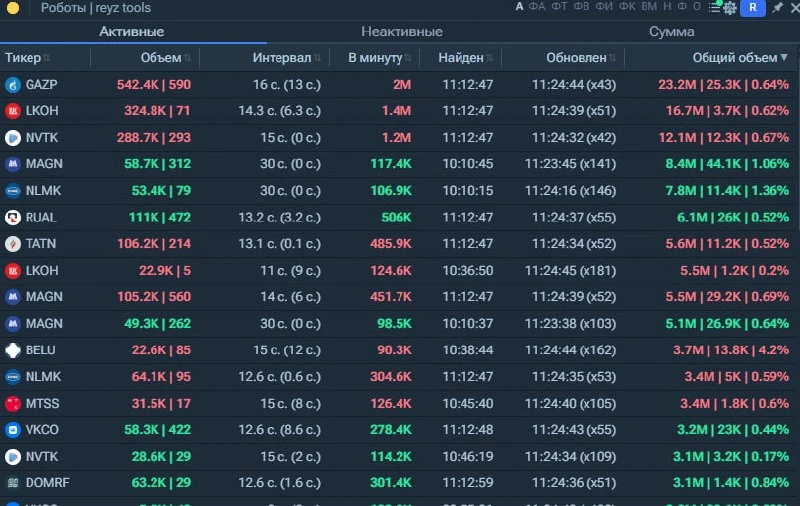This screenshot has height=506, width=800.
Task: Switch to the Сумма tab
Action: tap(671, 32)
